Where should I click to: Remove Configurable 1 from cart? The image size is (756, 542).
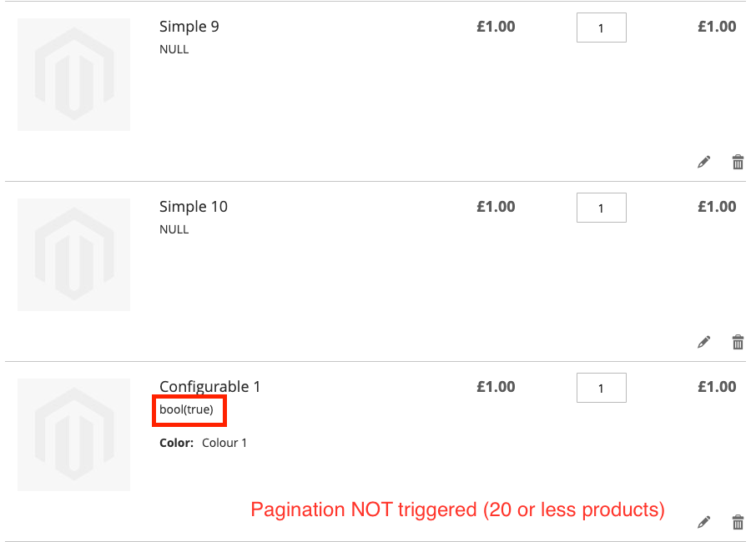[738, 522]
